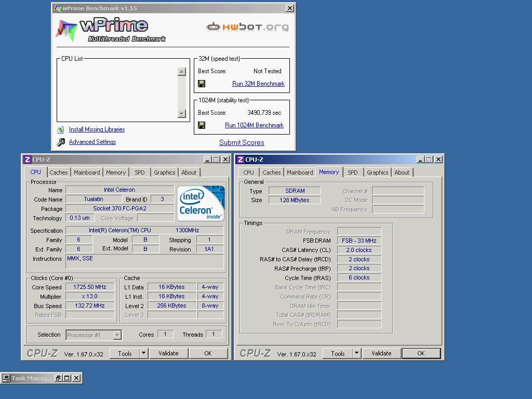Viewport: 532px width, 399px height.
Task: Click the Advanced Settings wrench icon
Action: click(x=61, y=142)
